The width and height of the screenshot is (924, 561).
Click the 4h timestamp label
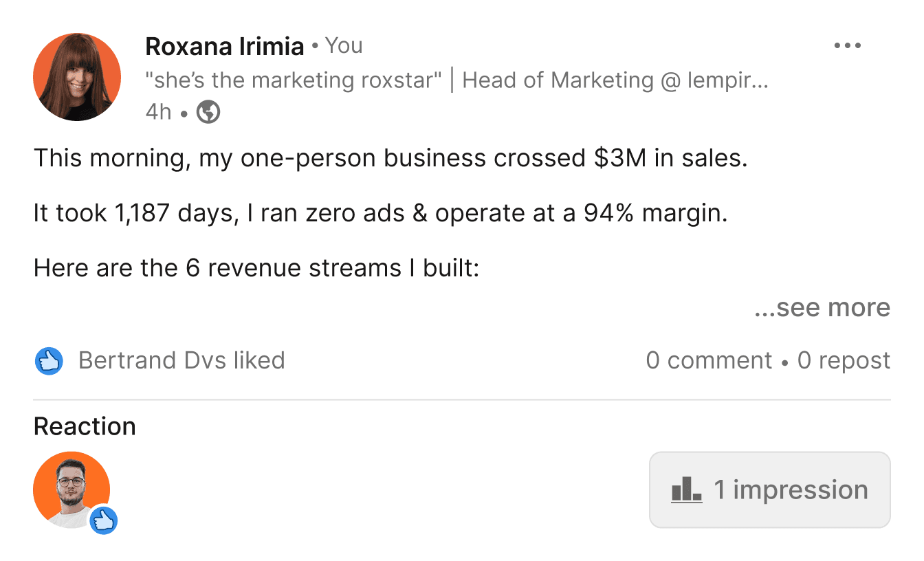pyautogui.click(x=157, y=112)
